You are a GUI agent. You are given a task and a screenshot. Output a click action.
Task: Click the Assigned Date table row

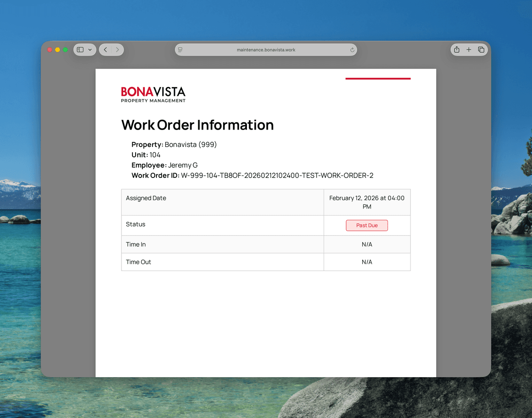pyautogui.click(x=222, y=202)
